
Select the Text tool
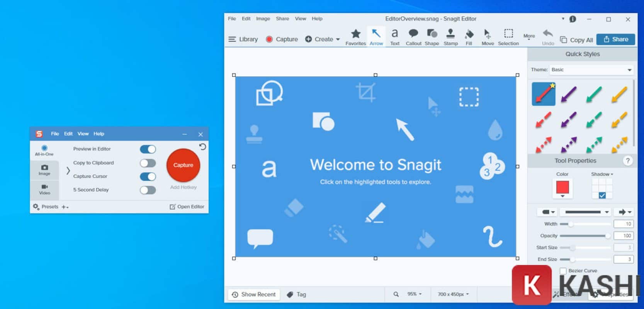394,37
